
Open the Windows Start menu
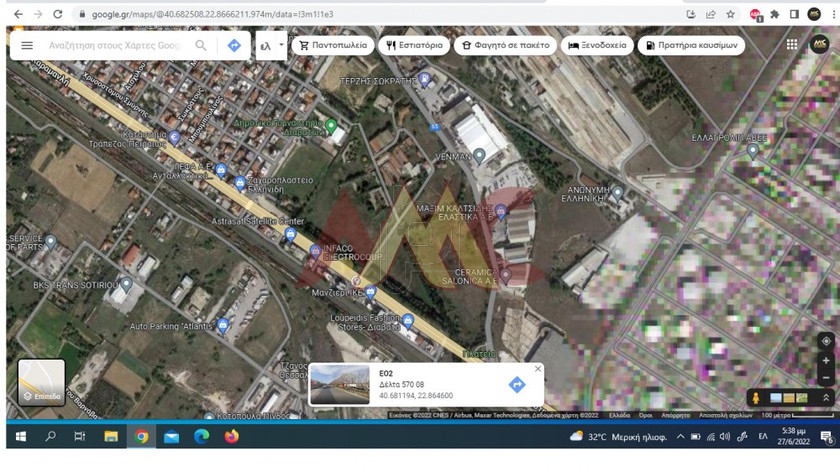[x=21, y=437]
